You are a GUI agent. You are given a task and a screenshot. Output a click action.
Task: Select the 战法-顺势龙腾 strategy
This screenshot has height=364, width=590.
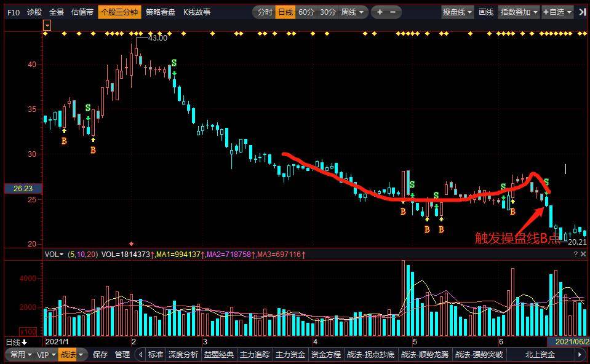click(x=425, y=354)
